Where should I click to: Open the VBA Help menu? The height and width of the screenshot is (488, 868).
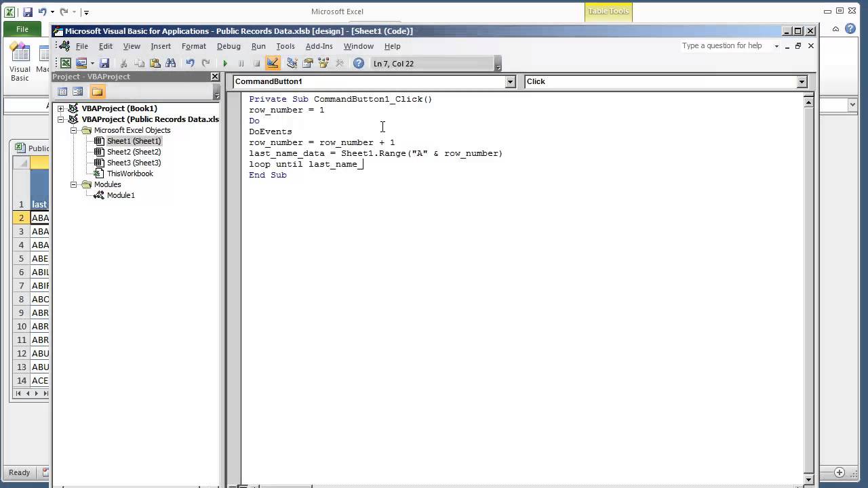coord(393,46)
